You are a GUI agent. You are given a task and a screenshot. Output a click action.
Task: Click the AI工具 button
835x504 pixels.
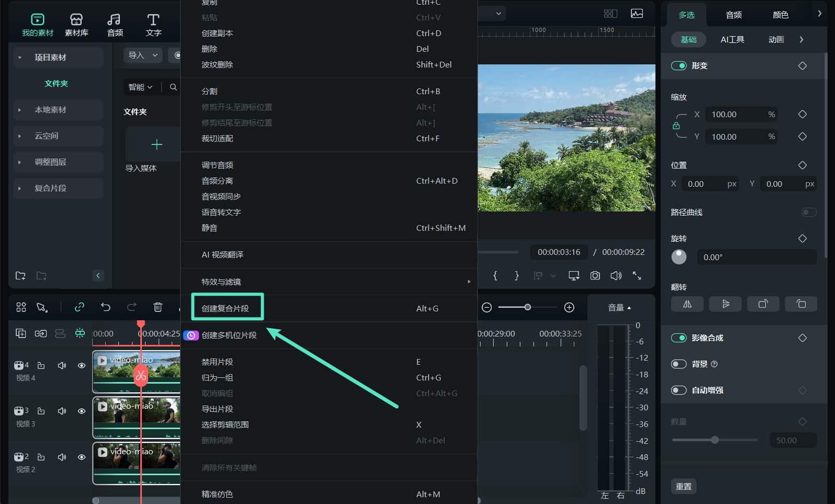coord(732,40)
